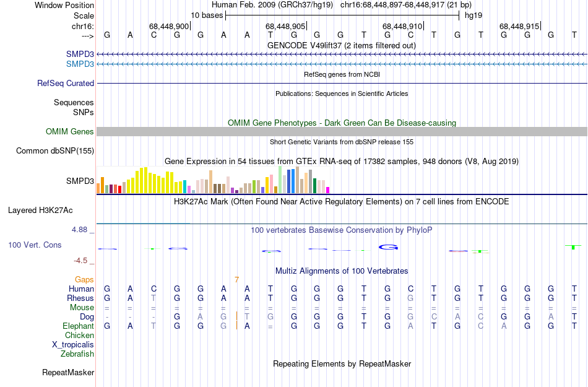588x387 pixels.
Task: Select the Elephant species label
Action: point(78,326)
